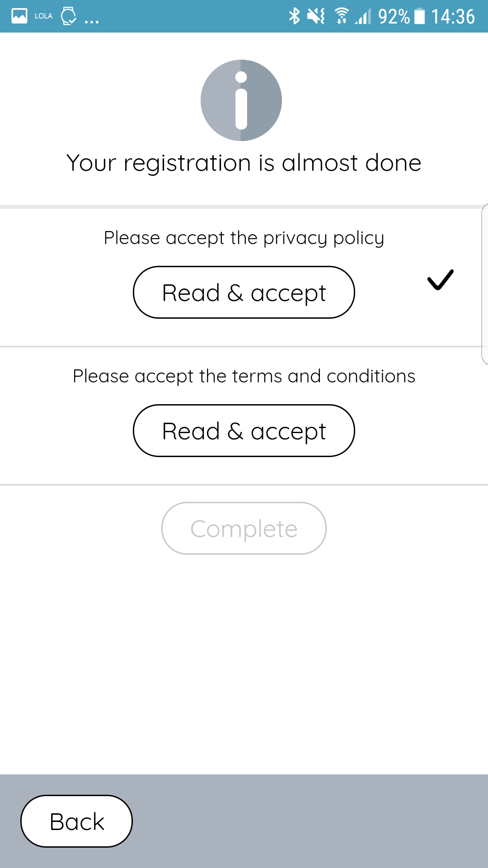488x868 pixels.
Task: Tap the muted vibrate sound icon
Action: pos(316,16)
